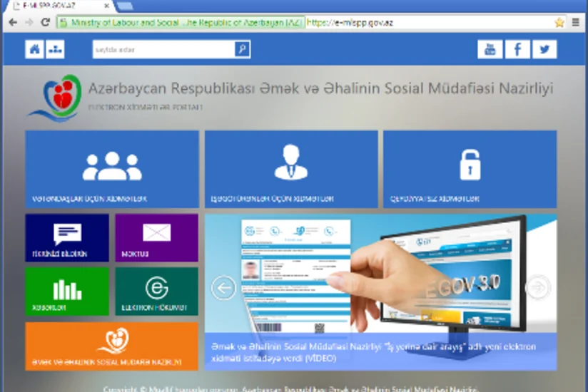
Task: Open the YouTube social icon
Action: click(x=490, y=49)
